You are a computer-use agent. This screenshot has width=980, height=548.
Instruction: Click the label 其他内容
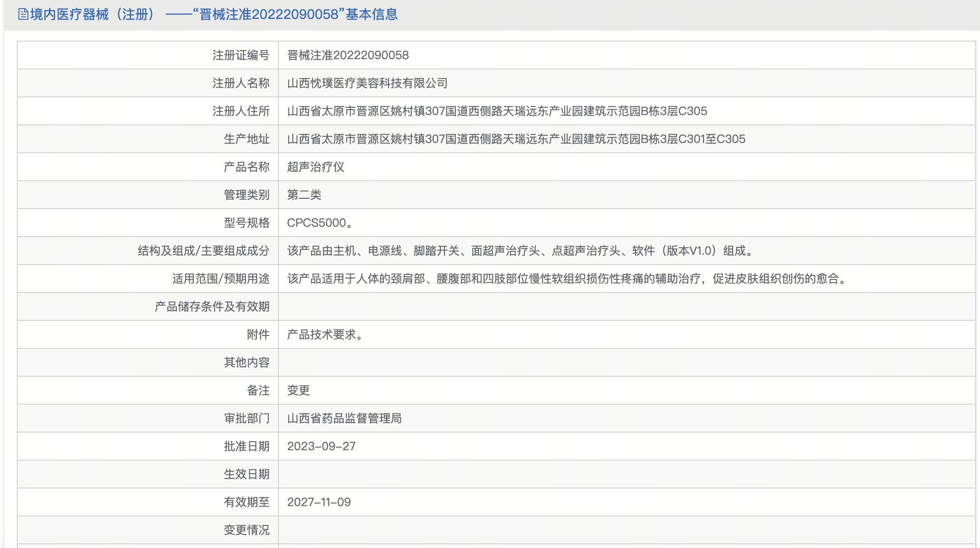[x=246, y=362]
